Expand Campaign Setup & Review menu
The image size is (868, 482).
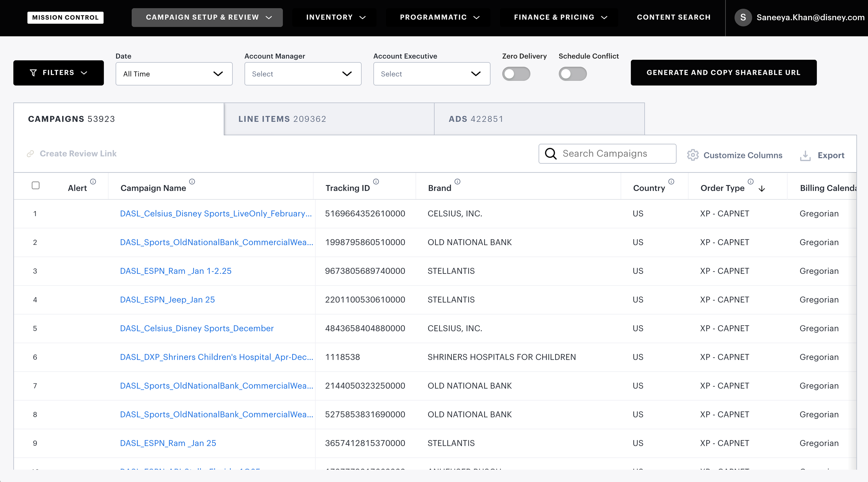pos(207,17)
